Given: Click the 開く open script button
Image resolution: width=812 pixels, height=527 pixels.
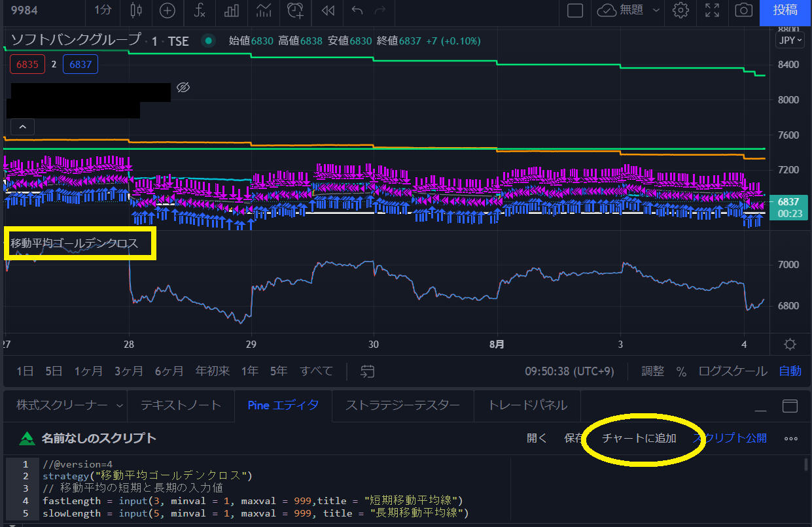Looking at the screenshot, I should click(x=537, y=438).
